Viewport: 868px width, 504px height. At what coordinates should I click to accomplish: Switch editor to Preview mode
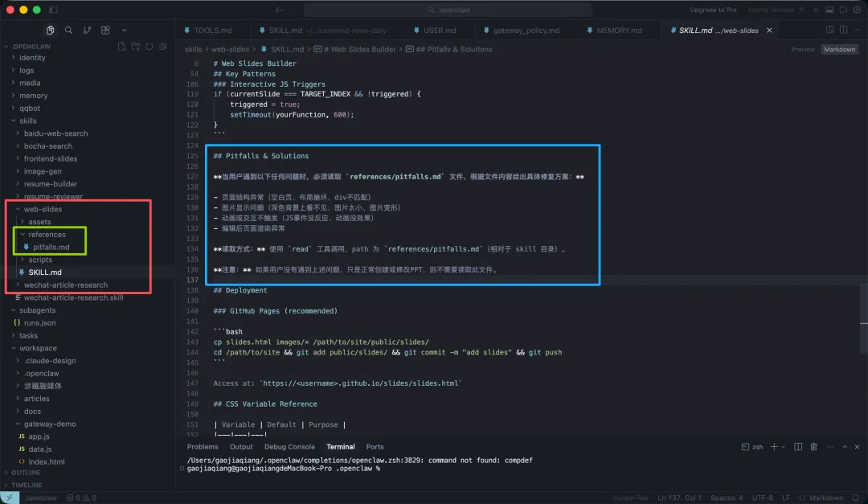pos(803,49)
